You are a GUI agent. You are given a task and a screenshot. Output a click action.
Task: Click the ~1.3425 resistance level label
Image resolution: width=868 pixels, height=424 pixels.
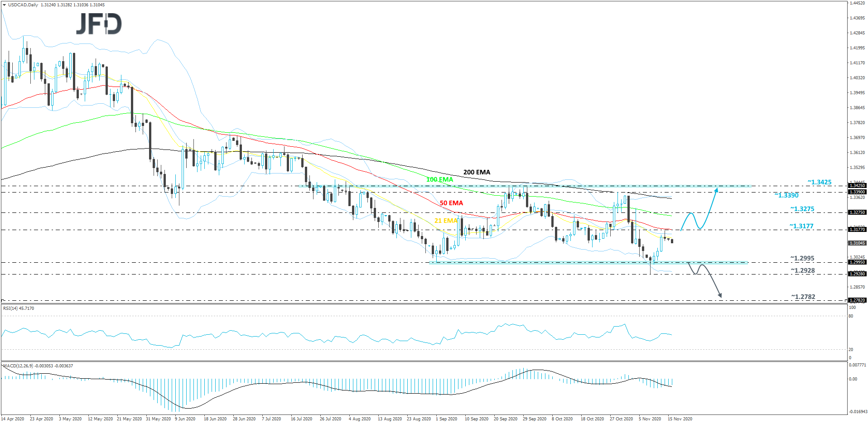pos(820,182)
